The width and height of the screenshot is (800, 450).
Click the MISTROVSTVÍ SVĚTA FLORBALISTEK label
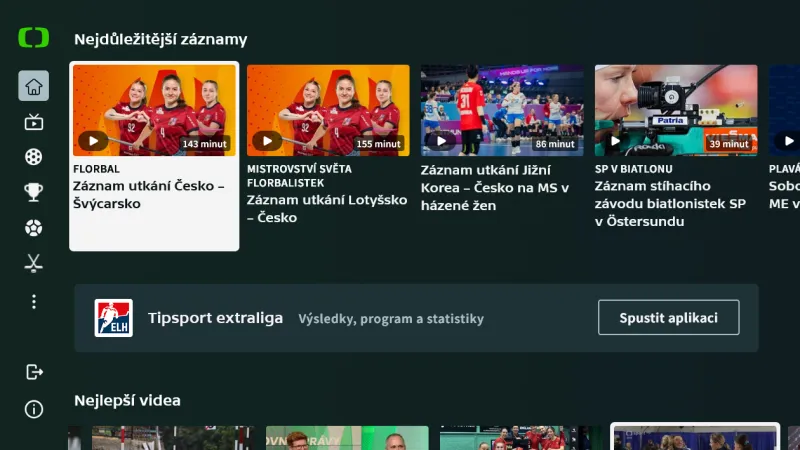point(299,176)
